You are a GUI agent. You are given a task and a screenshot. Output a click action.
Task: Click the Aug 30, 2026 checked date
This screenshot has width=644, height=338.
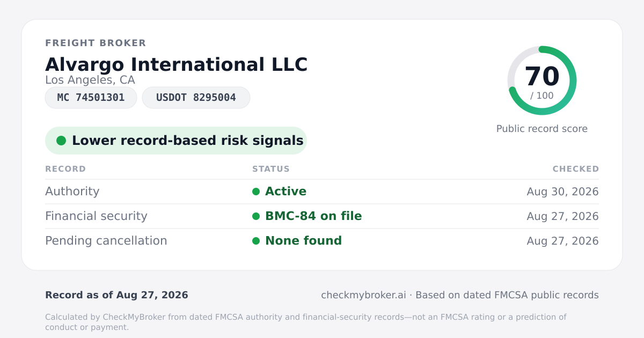[x=563, y=192]
